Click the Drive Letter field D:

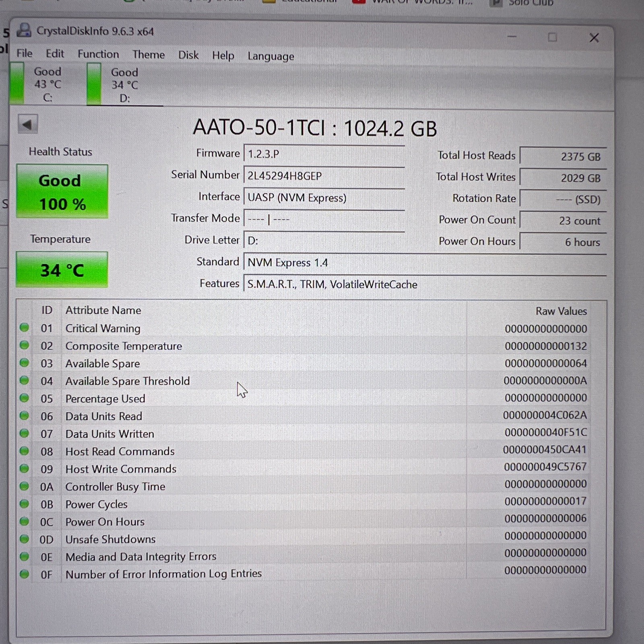tap(324, 241)
